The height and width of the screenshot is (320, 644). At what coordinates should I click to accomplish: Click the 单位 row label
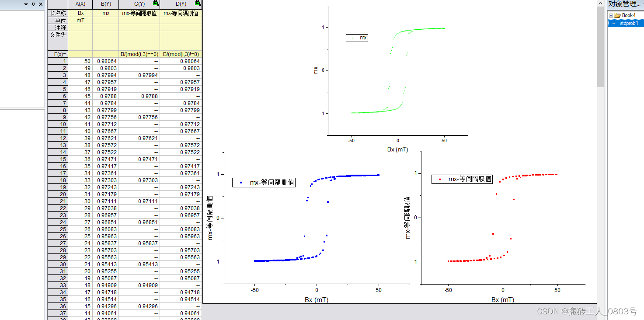coord(58,20)
